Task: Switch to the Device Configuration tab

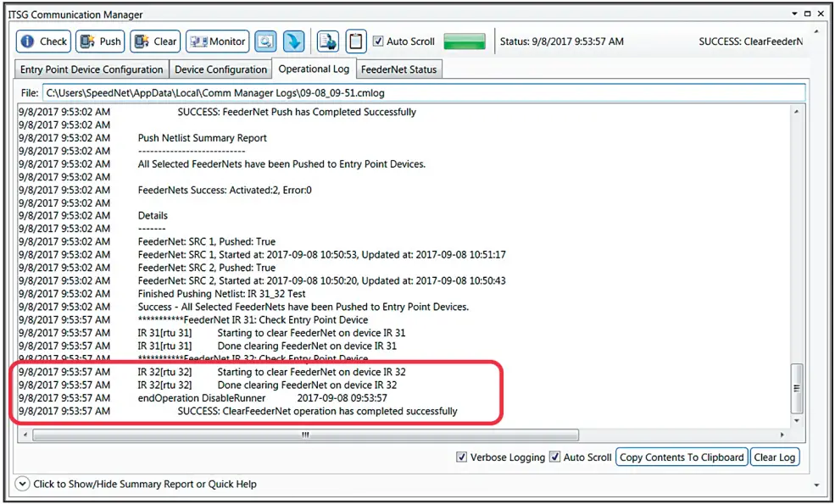Action: click(220, 69)
